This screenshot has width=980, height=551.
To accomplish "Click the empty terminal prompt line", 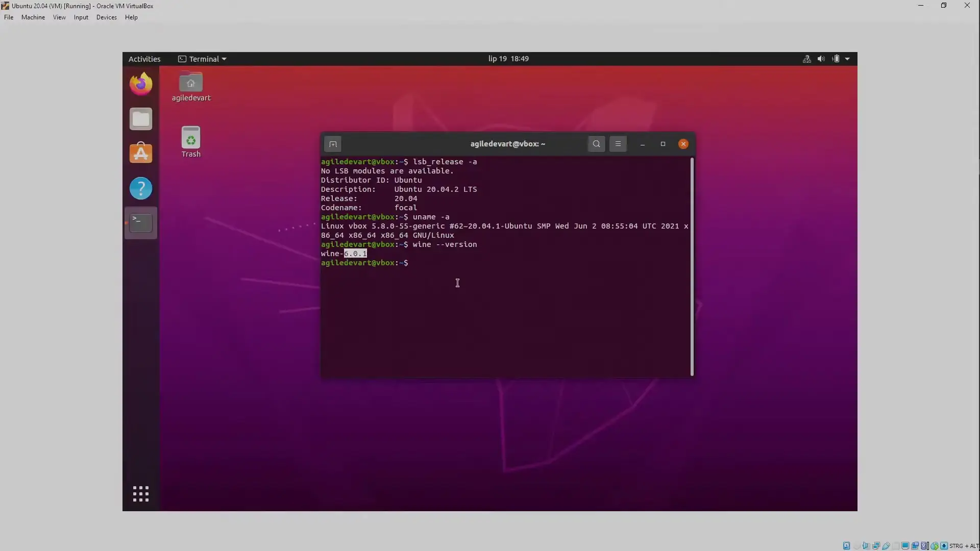I will (x=365, y=263).
